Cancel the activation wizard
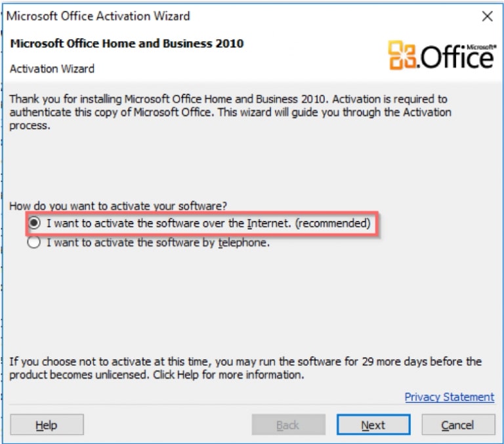The width and height of the screenshot is (504, 444). pyautogui.click(x=458, y=425)
